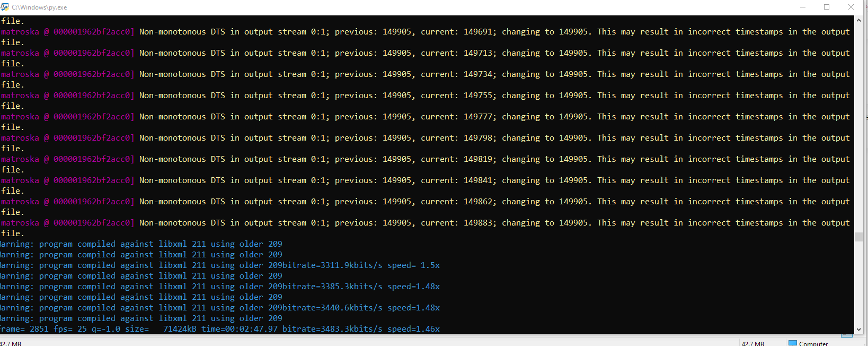Screen dimensions: 868x346
Task: Close the py.exe console window
Action: click(x=851, y=7)
